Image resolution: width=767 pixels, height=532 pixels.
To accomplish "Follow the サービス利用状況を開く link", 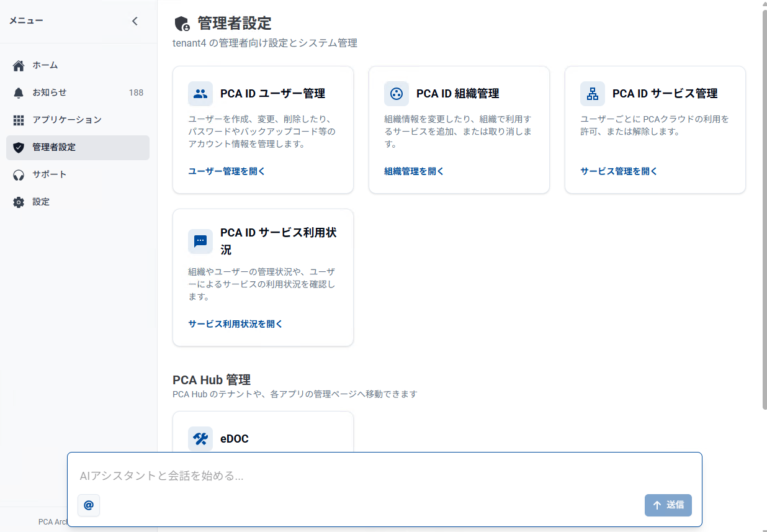I will (x=235, y=324).
